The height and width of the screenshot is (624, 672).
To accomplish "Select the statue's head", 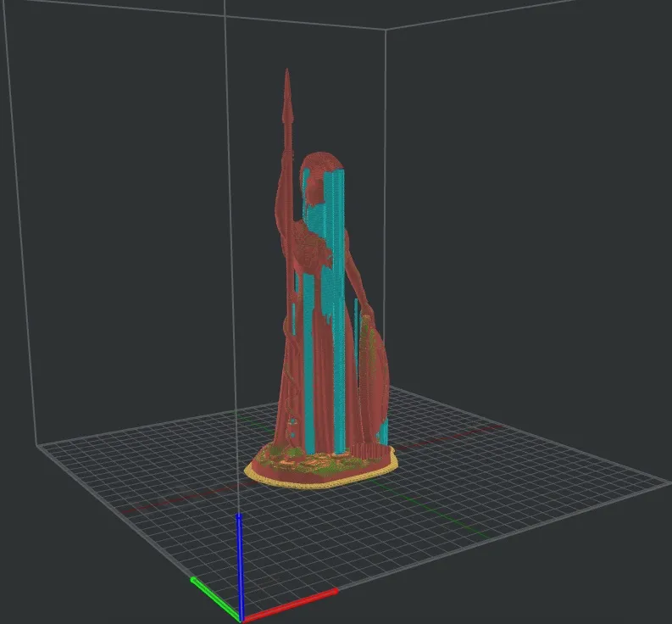I will [x=319, y=174].
